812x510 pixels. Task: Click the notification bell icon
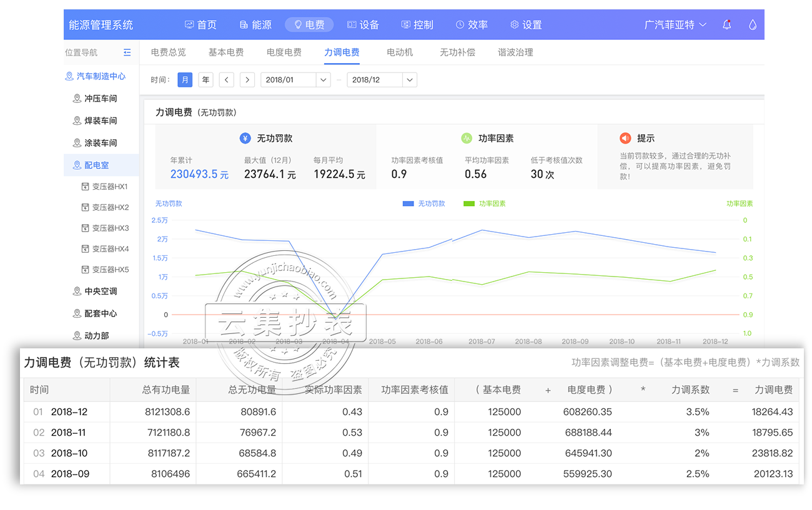(x=726, y=25)
